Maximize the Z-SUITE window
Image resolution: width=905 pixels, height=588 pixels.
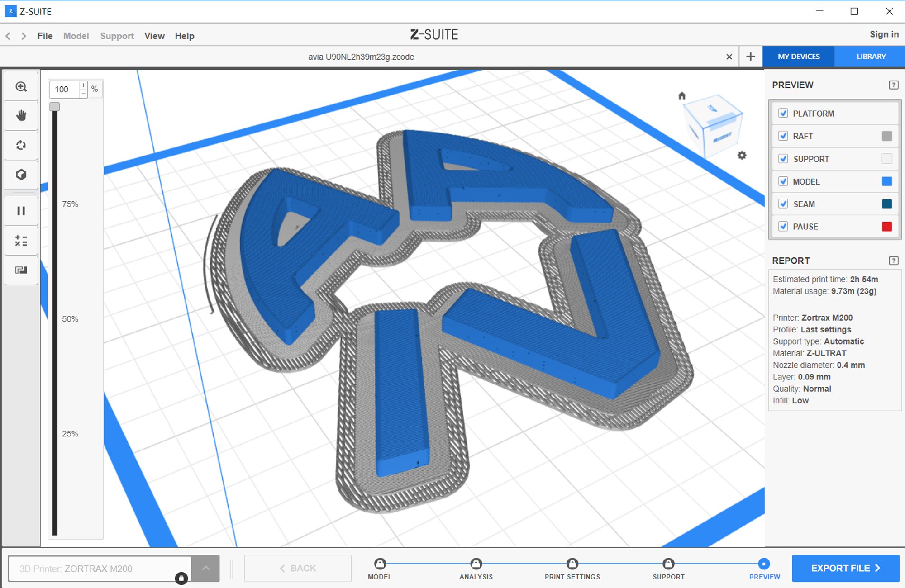(x=854, y=11)
